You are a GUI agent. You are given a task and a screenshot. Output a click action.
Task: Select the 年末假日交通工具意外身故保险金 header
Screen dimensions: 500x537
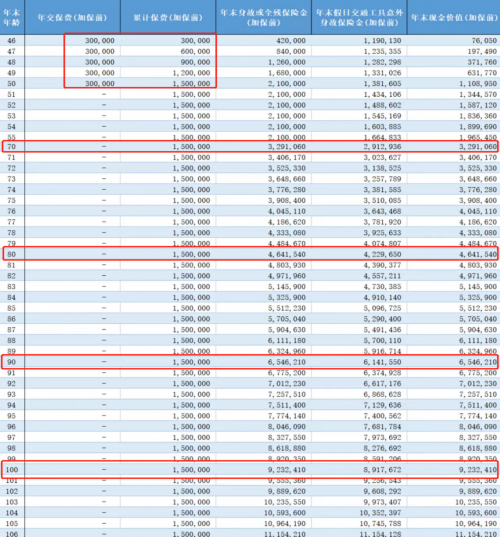tap(359, 17)
